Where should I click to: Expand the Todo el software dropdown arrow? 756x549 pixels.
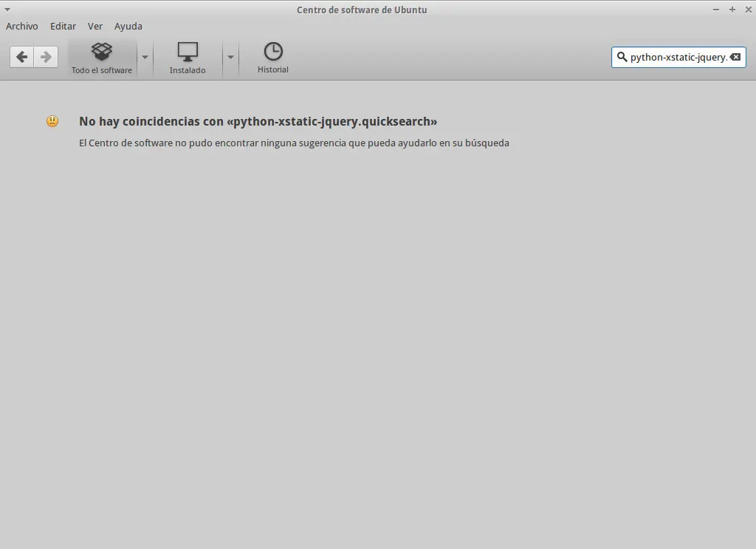point(145,58)
